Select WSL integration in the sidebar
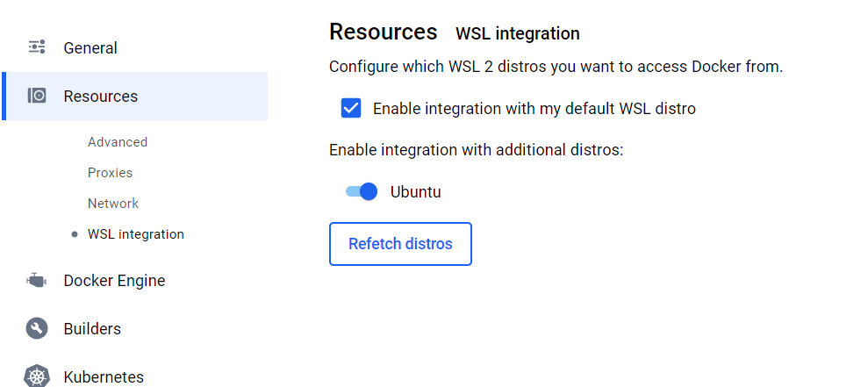Screen dimensions: 868x387 click(x=136, y=234)
